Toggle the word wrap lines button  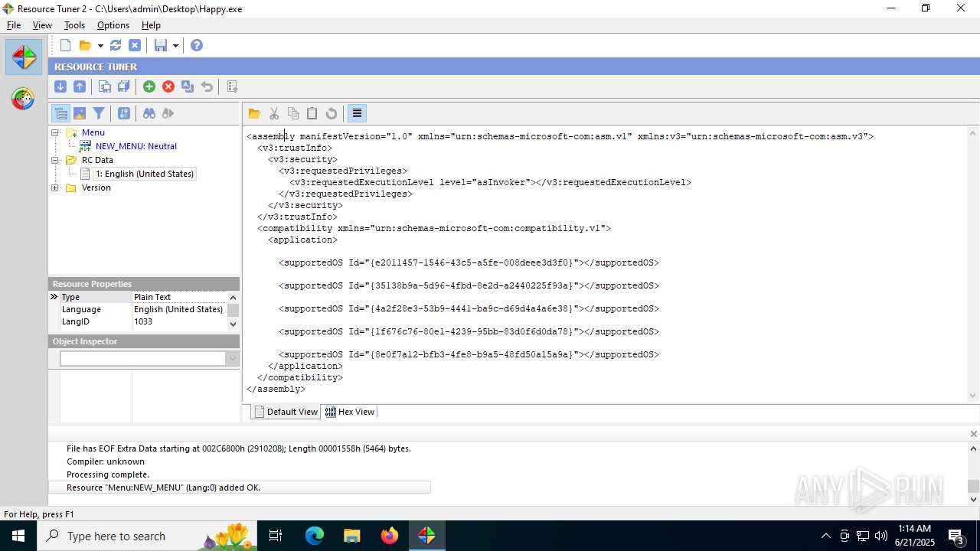[x=357, y=113]
